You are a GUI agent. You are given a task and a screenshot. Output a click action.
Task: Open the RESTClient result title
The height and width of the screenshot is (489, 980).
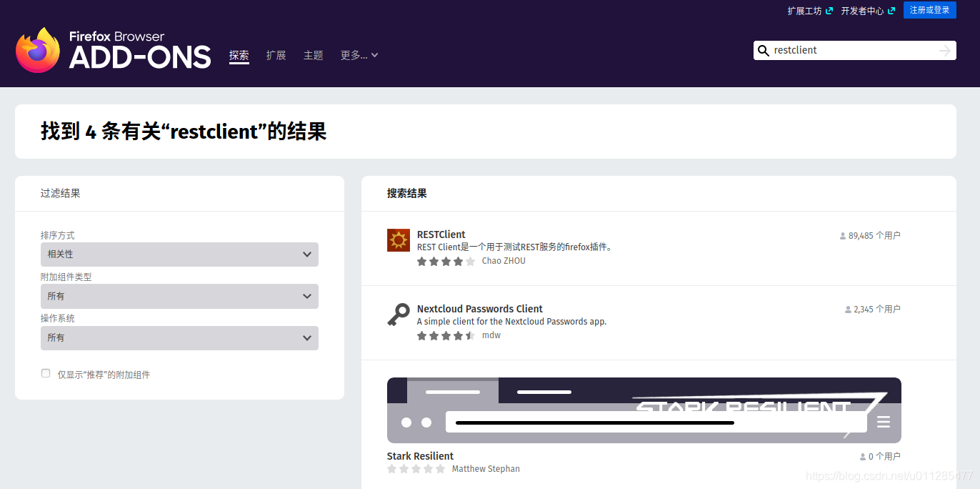point(441,234)
